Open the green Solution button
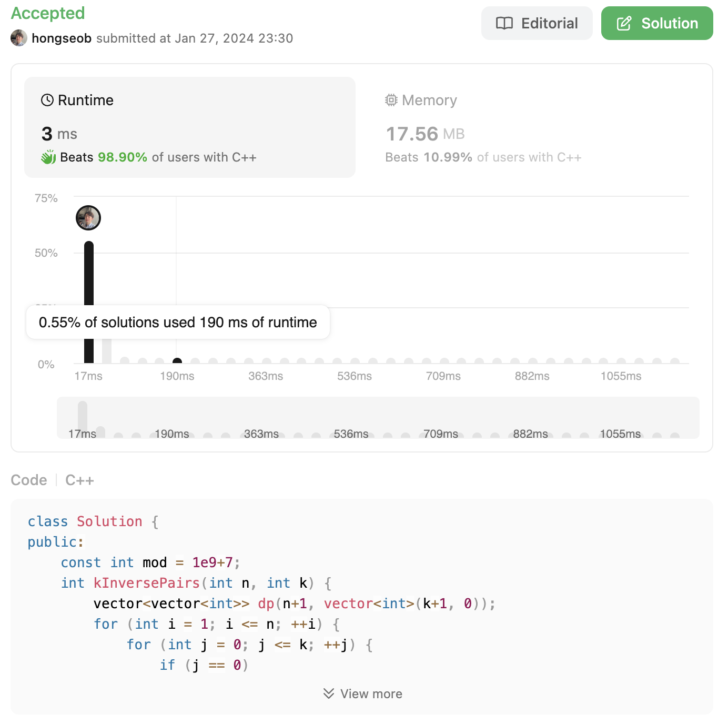 tap(657, 23)
